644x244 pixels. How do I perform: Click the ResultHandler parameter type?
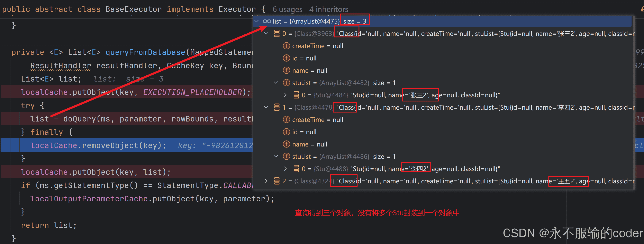pyautogui.click(x=61, y=65)
